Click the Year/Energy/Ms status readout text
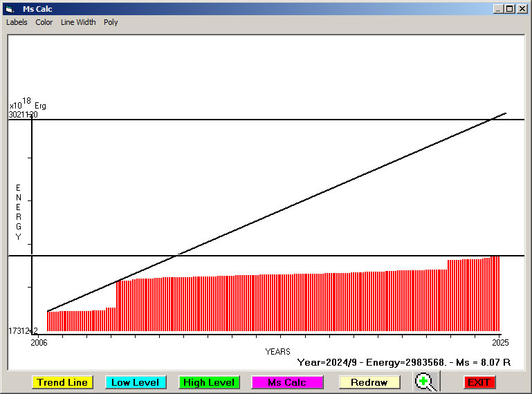This screenshot has width=532, height=394. coord(403,362)
